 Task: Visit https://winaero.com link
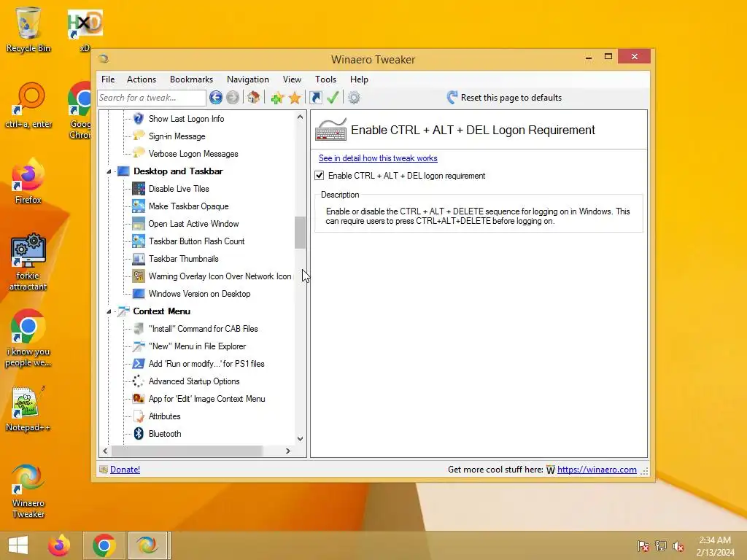point(597,470)
